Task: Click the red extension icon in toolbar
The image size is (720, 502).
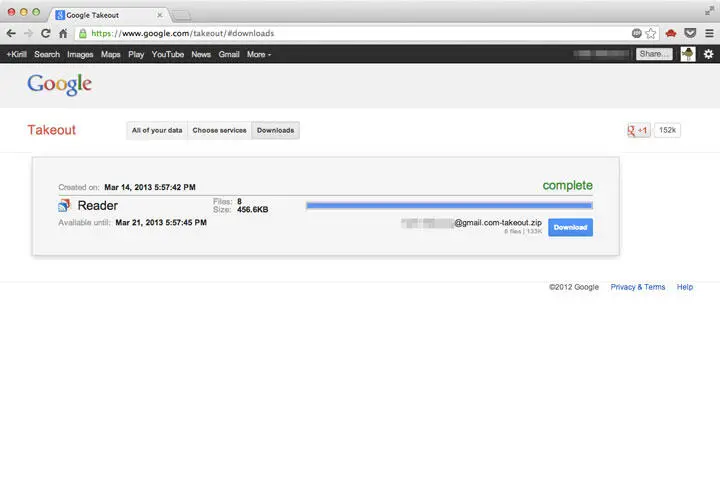Action: point(671,33)
